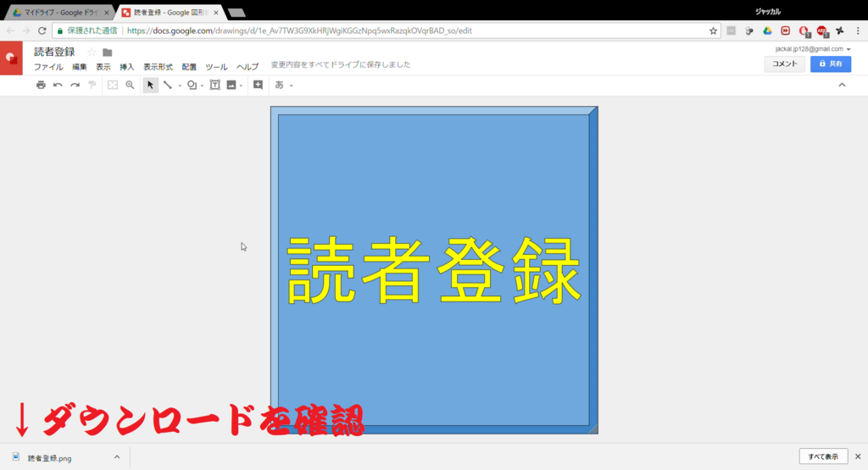
Task: Star the 読者登録 document
Action: 92,52
